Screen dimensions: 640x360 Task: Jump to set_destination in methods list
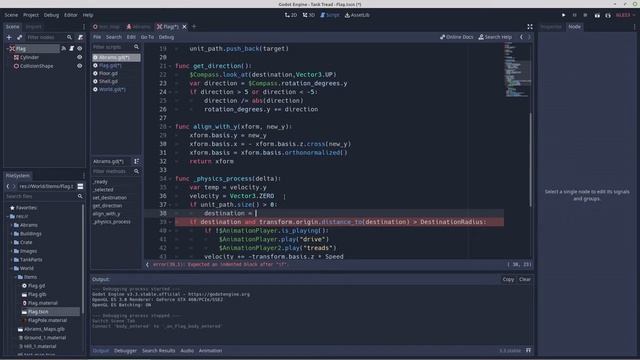click(x=109, y=198)
